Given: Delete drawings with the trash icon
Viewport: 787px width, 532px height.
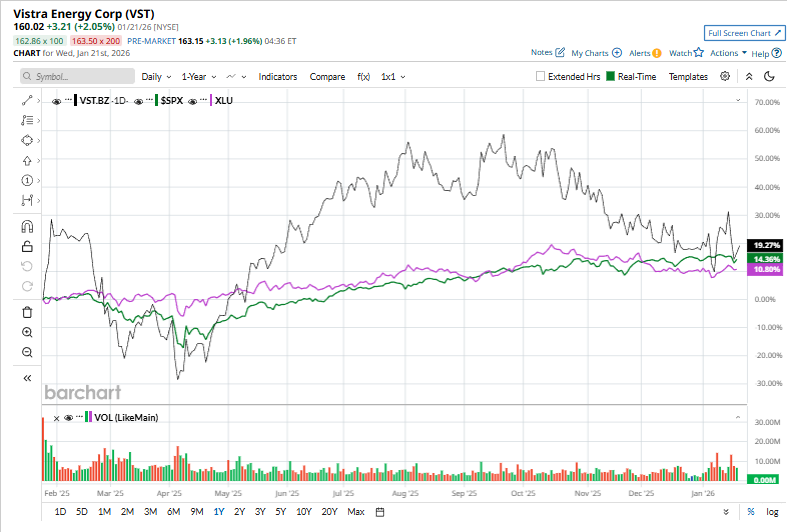Looking at the screenshot, I should click(27, 313).
